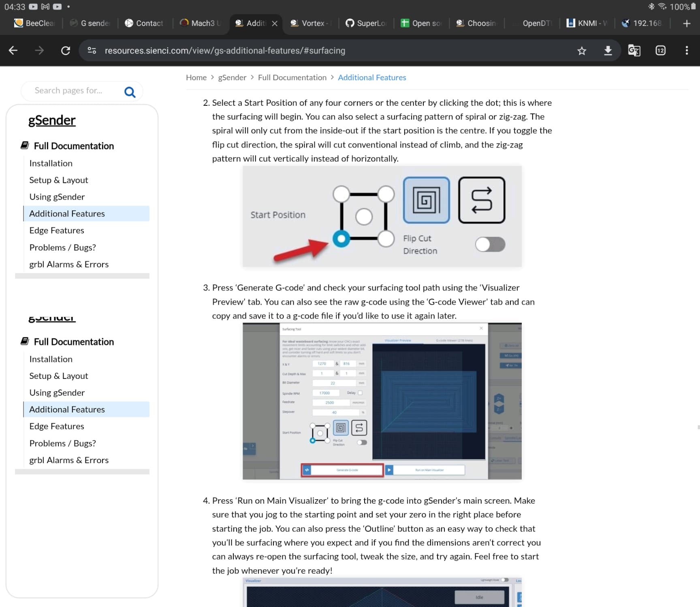The width and height of the screenshot is (700, 607).
Task: Click the download icon in toolbar
Action: click(608, 51)
